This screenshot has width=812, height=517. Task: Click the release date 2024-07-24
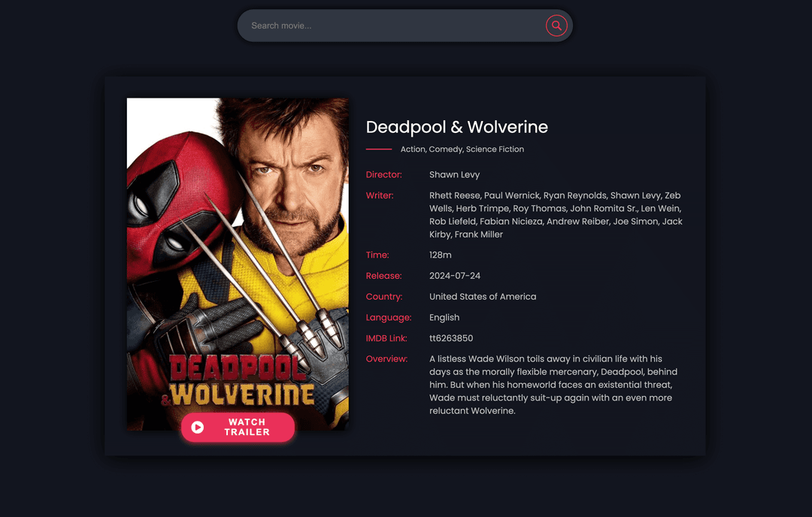455,276
